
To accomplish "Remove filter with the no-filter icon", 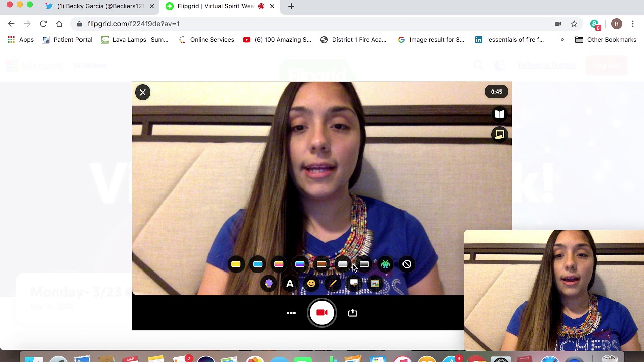I will (x=407, y=264).
